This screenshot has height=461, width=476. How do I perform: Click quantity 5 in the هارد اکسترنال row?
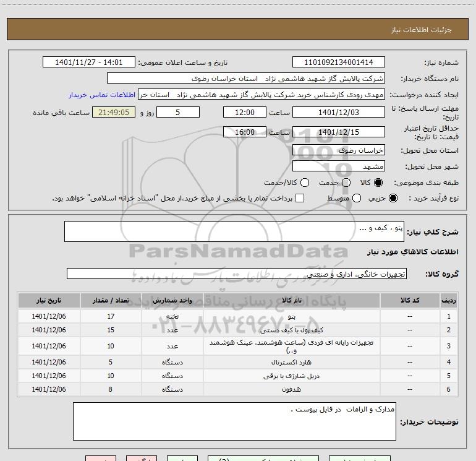[111, 362]
